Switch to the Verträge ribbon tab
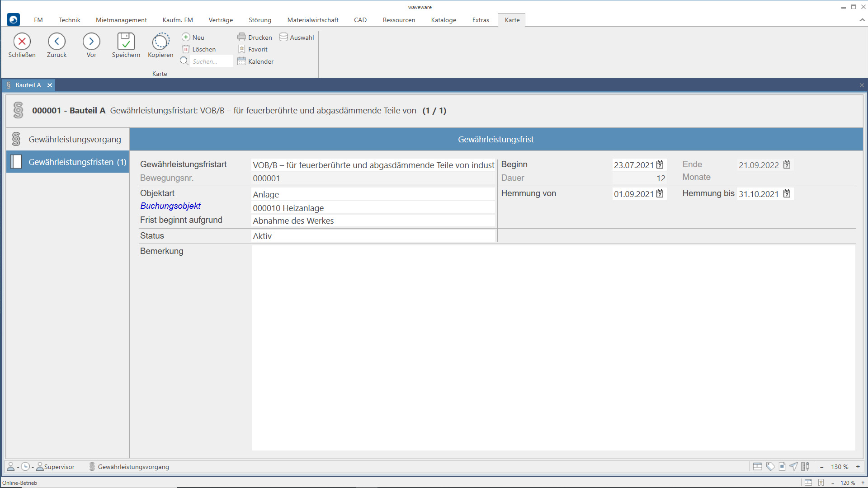 pos(221,20)
